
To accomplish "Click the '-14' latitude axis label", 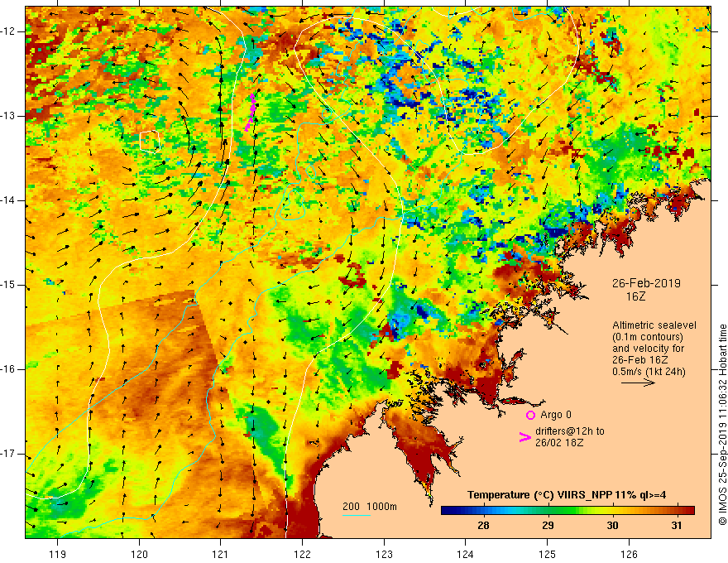I will (x=8, y=200).
